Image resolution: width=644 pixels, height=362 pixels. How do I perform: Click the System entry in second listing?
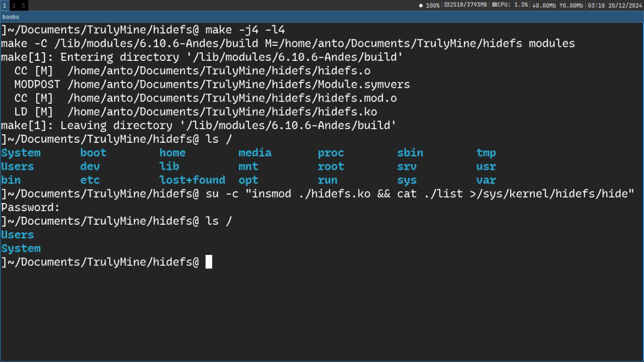(x=21, y=248)
